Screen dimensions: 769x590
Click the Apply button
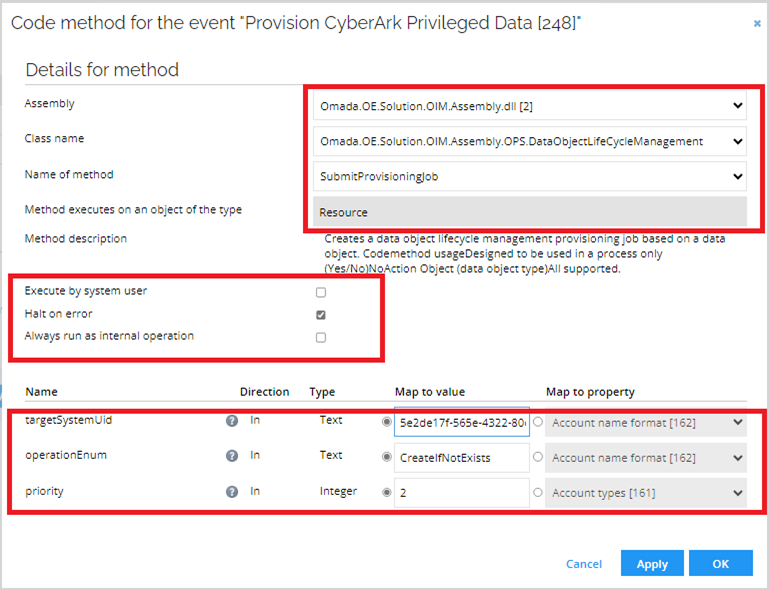pos(652,563)
